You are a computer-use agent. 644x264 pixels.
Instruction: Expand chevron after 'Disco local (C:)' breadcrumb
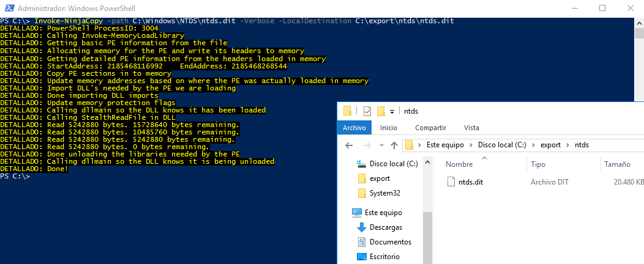point(533,145)
